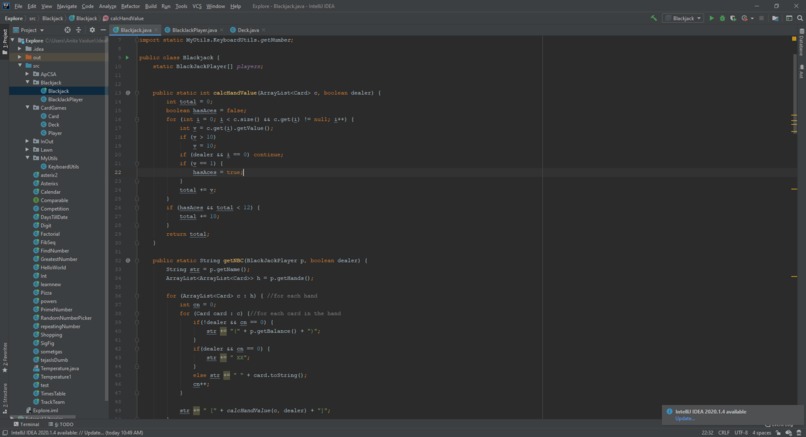Run Blackjack with the green play icon
Screen dimensions: 806x437
[711, 18]
